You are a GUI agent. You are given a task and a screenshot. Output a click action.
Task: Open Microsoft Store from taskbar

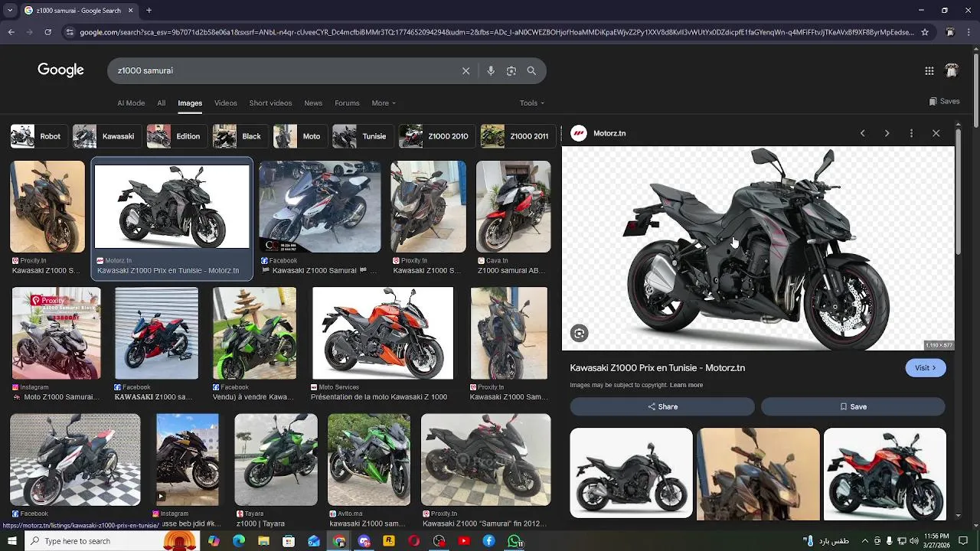pos(289,541)
